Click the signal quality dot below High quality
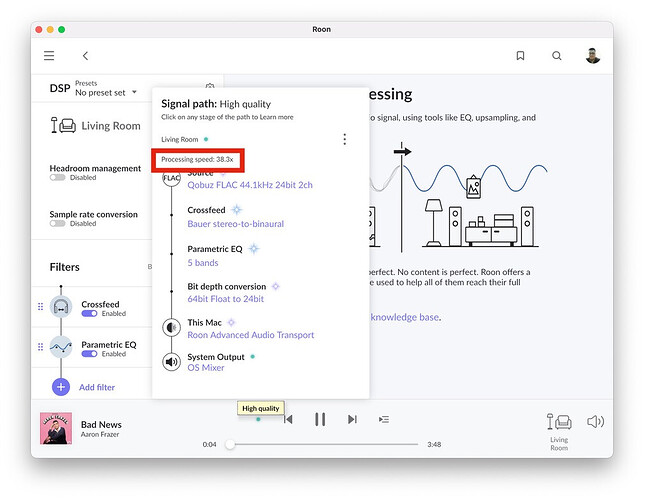The width and height of the screenshot is (645, 500). coord(258,419)
